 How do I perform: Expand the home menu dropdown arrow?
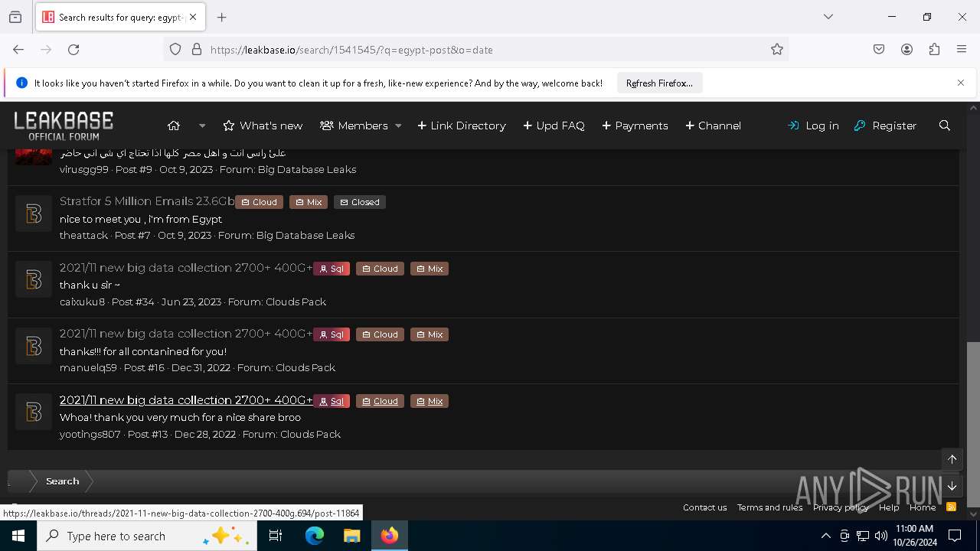202,126
